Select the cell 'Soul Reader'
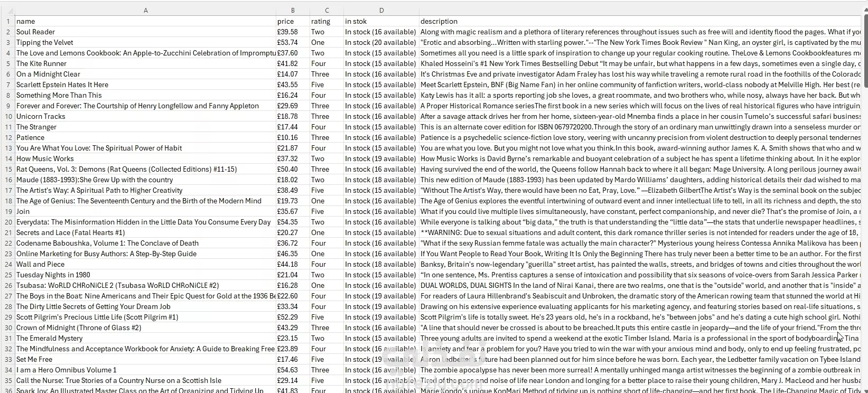 (x=145, y=32)
